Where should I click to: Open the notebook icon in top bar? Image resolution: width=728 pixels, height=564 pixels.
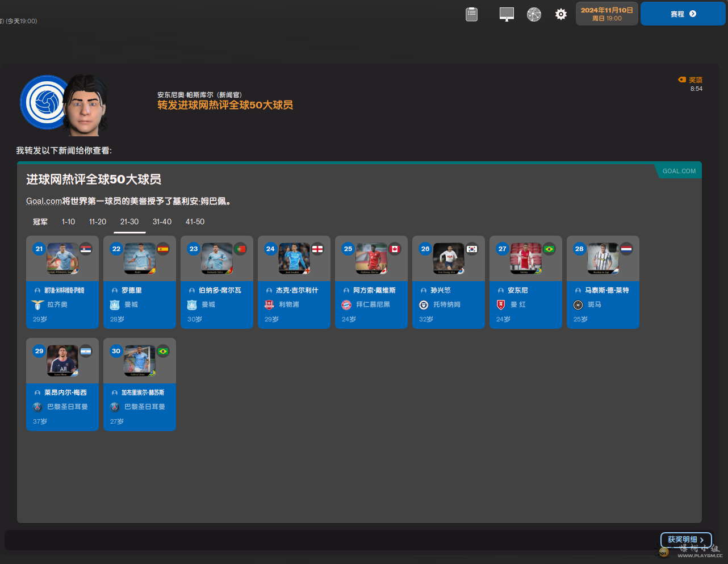click(x=471, y=14)
